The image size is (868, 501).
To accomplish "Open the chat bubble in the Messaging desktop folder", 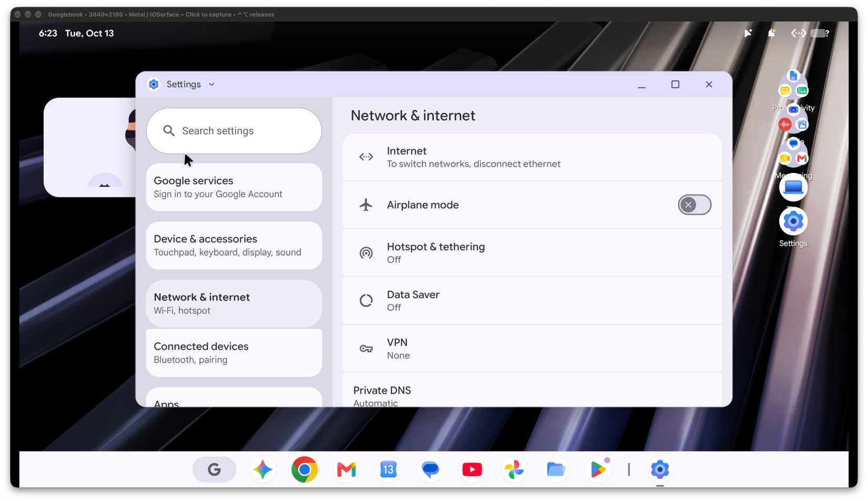I will pyautogui.click(x=793, y=144).
